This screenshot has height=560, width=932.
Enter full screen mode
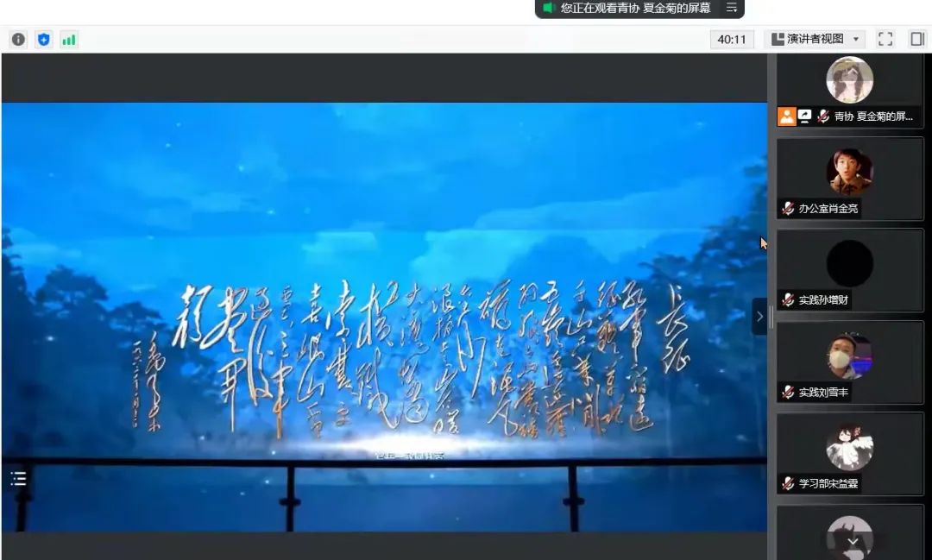(885, 39)
